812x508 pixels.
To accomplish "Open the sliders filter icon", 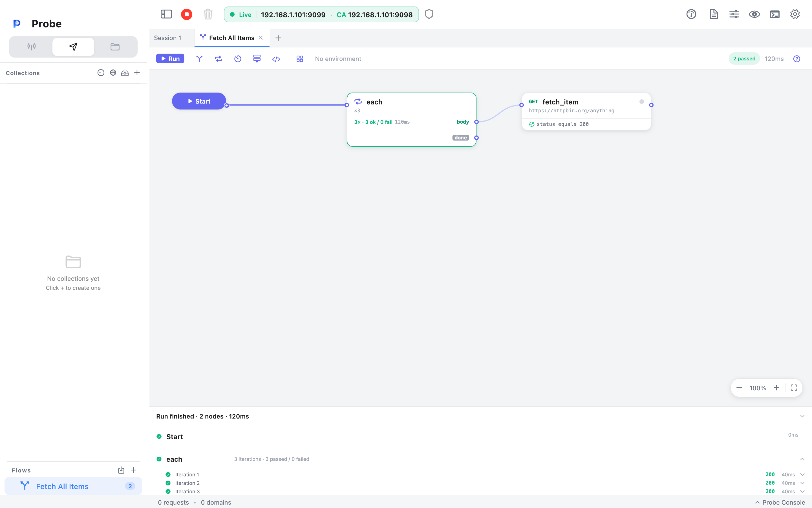I will coord(734,14).
